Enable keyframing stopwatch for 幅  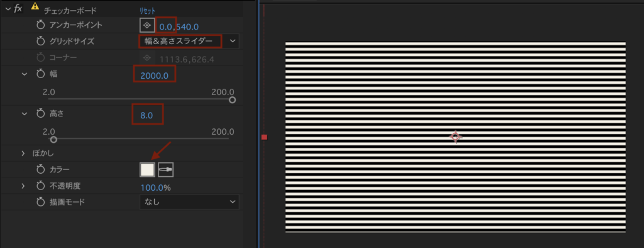pos(40,74)
